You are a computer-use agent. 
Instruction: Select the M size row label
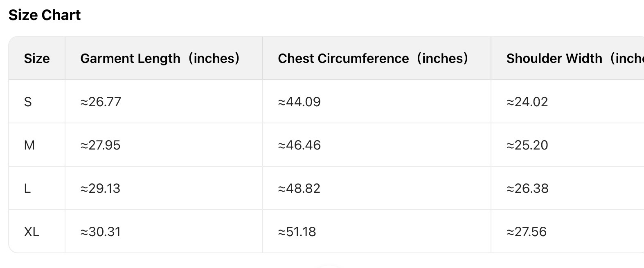point(29,145)
